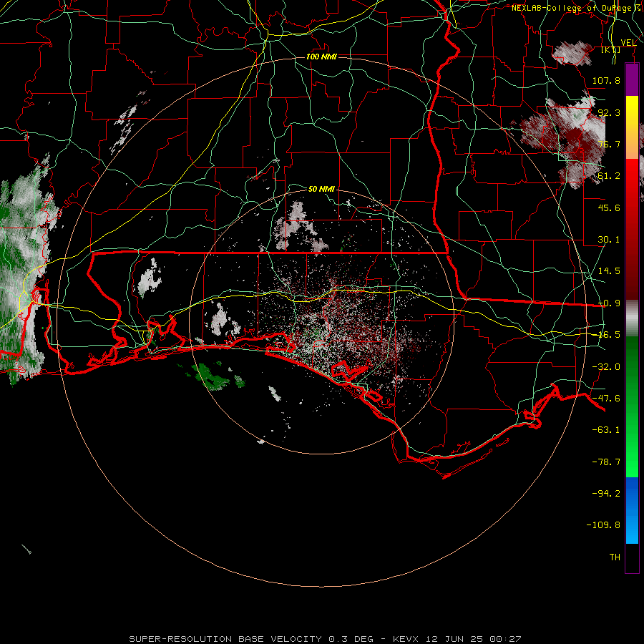Pick the light blue segment of color bar
Image resolution: width=644 pixels, height=644 pixels.
[632, 528]
